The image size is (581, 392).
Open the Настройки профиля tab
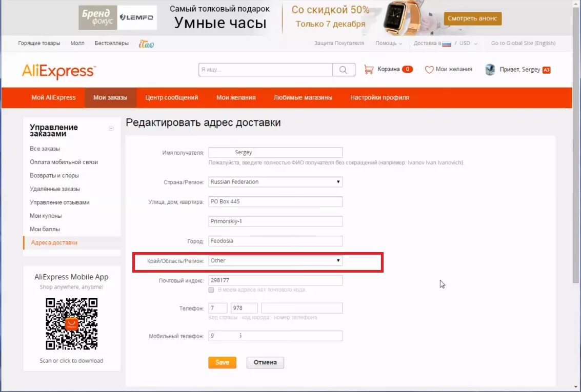[x=380, y=98]
